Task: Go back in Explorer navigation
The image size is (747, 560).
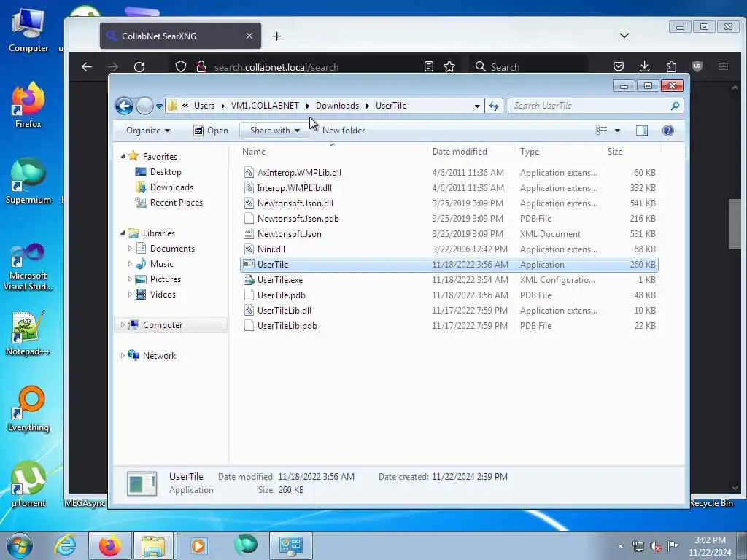Action: click(124, 106)
